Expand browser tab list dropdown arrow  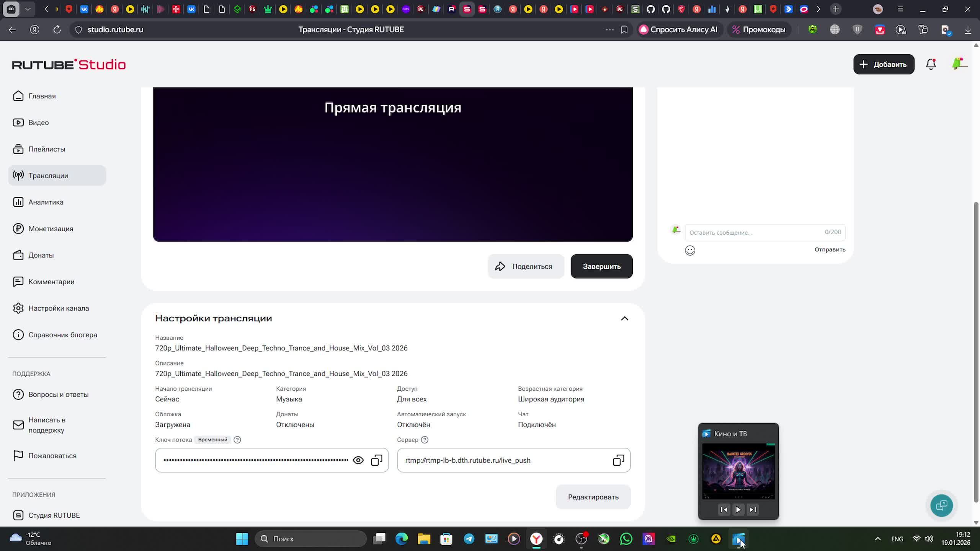pos(28,9)
